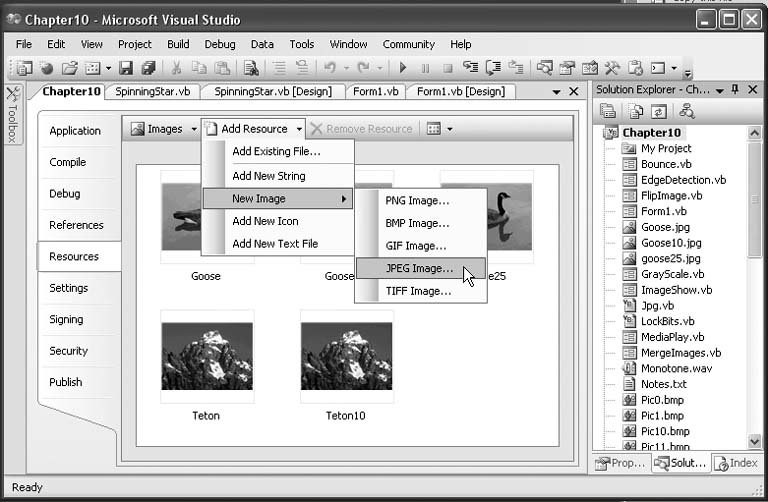Open Properties icon in Solution Explorer toolbar
This screenshot has width=768, height=502.
point(609,111)
